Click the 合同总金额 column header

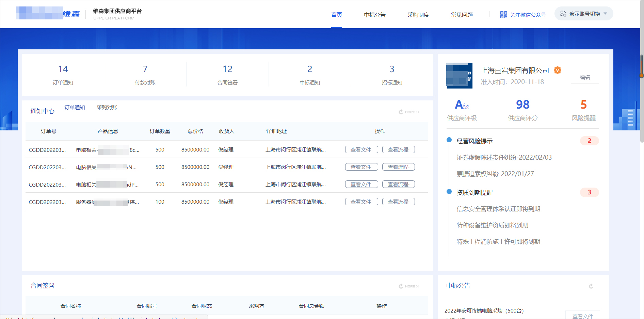311,306
